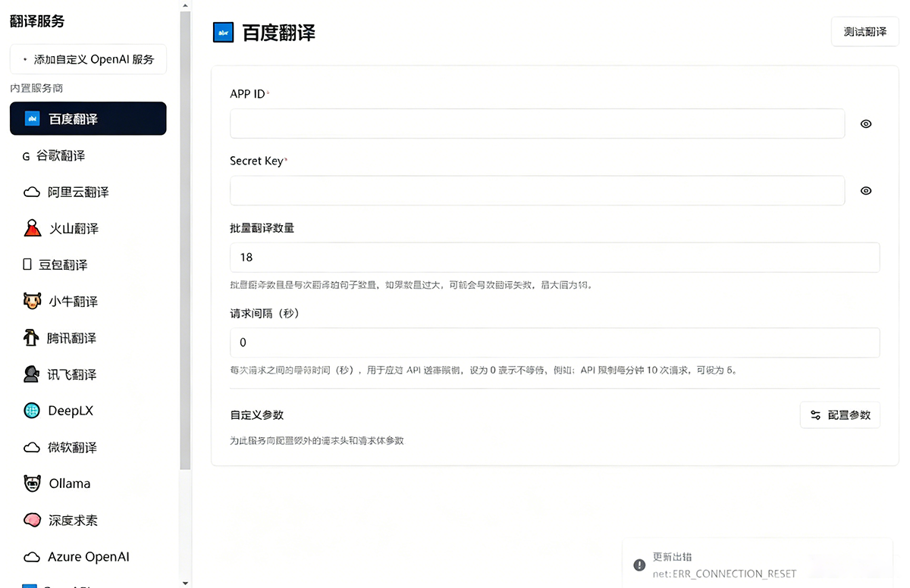The width and height of the screenshot is (910, 588).
Task: Focus the APP ID input field
Action: coord(537,124)
